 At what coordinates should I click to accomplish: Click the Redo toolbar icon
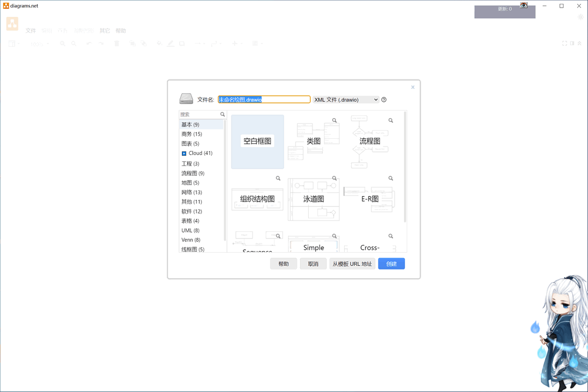101,44
